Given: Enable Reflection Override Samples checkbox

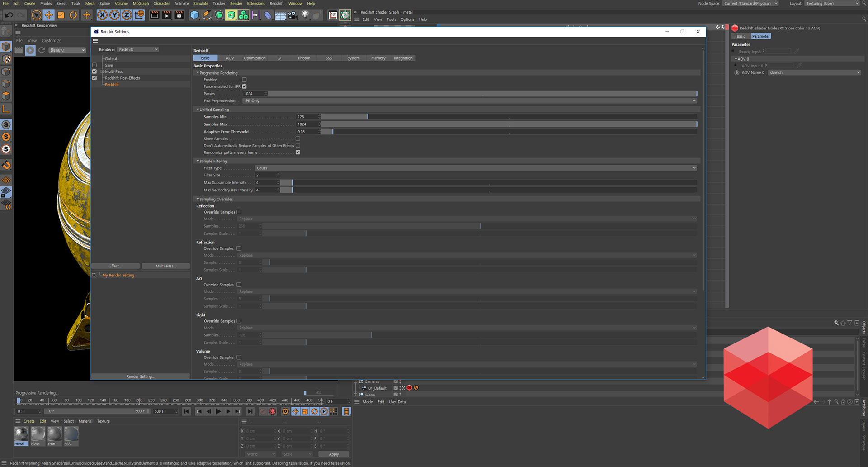Looking at the screenshot, I should pyautogui.click(x=239, y=212).
